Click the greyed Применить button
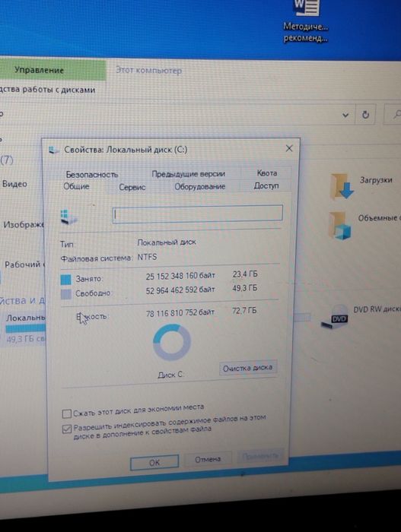Screen dimensions: 401x532 click(x=260, y=456)
